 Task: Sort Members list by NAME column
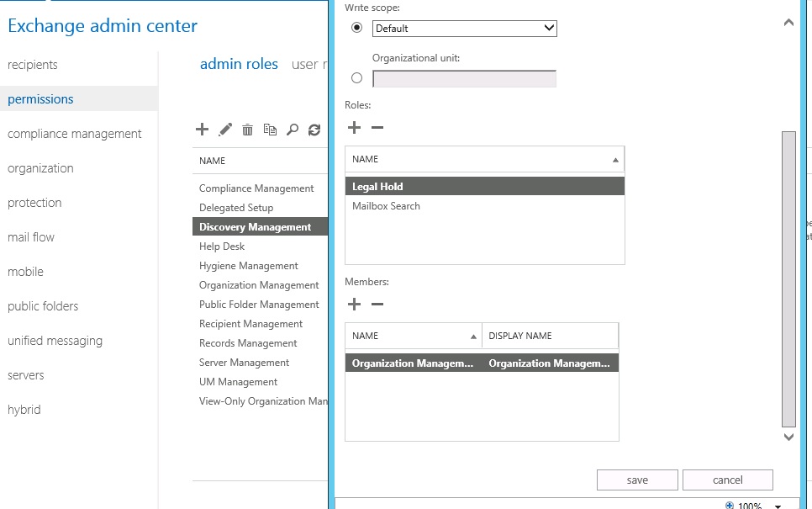click(414, 336)
